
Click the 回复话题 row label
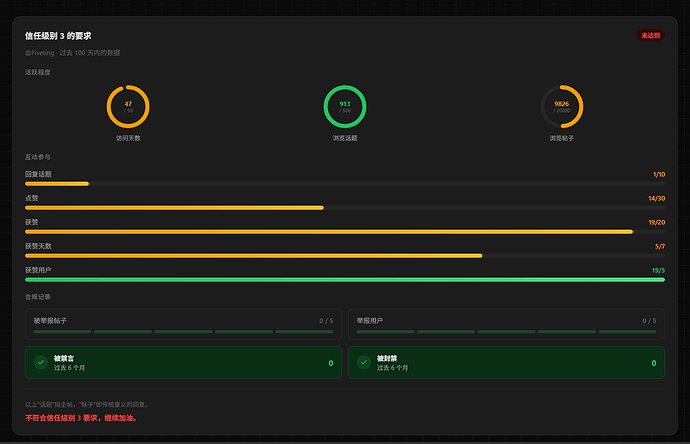coord(38,174)
